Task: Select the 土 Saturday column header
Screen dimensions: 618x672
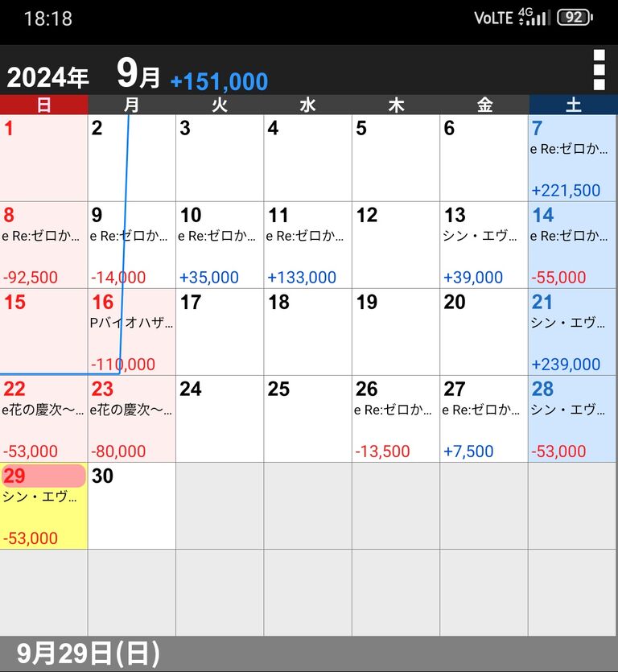Action: pyautogui.click(x=574, y=105)
